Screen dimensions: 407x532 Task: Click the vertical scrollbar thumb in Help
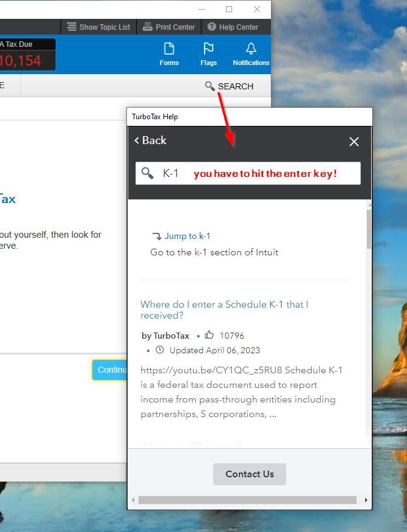click(369, 229)
